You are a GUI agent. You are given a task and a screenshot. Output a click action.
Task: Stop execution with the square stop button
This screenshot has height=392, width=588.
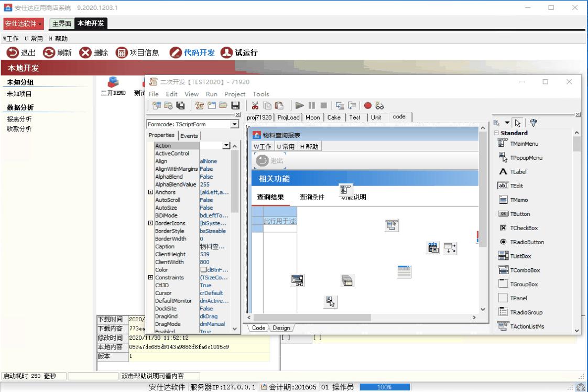tap(324, 105)
